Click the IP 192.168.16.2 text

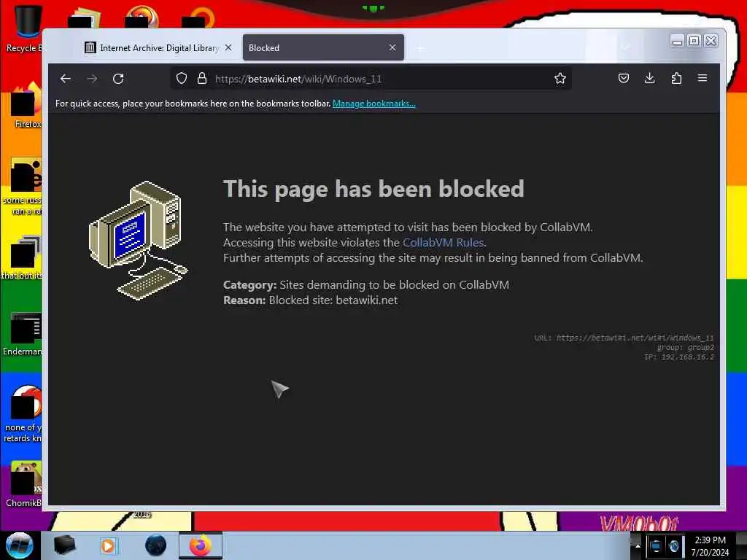pos(679,357)
